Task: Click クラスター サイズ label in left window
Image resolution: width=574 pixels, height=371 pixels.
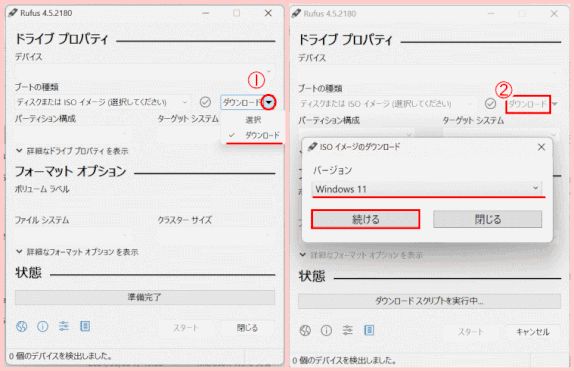Action: [x=184, y=220]
